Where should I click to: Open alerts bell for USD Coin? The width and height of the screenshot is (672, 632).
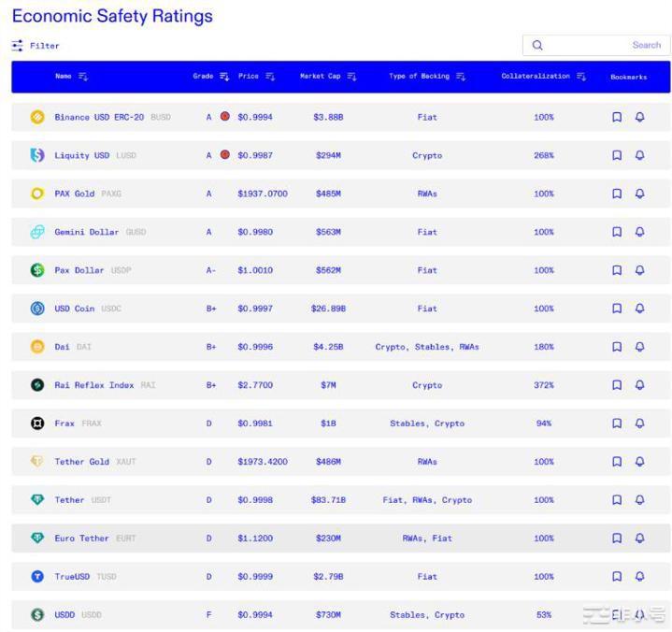click(639, 309)
